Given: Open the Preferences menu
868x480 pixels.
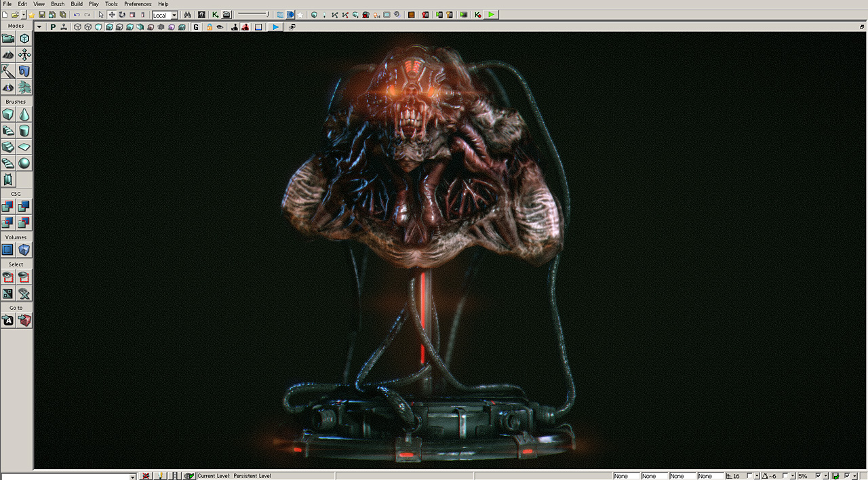Looking at the screenshot, I should (x=138, y=4).
